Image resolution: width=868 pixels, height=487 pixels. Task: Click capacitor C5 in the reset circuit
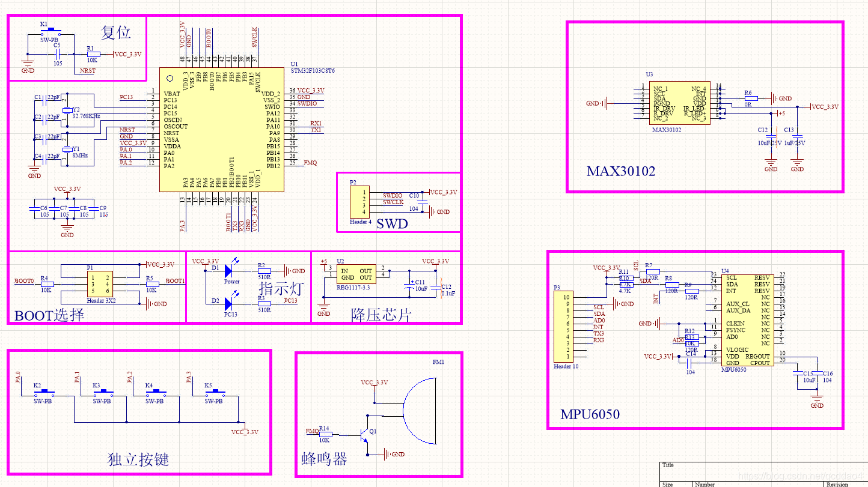(x=57, y=53)
